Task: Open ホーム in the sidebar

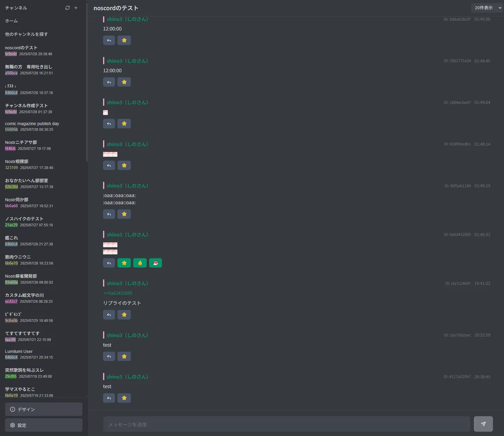Action: click(x=11, y=21)
